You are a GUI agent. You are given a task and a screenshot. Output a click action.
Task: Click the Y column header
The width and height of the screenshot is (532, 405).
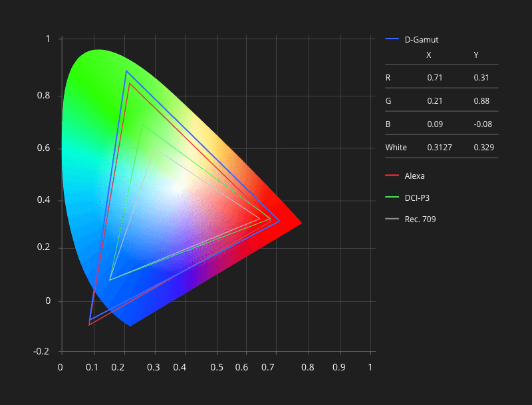click(x=476, y=55)
